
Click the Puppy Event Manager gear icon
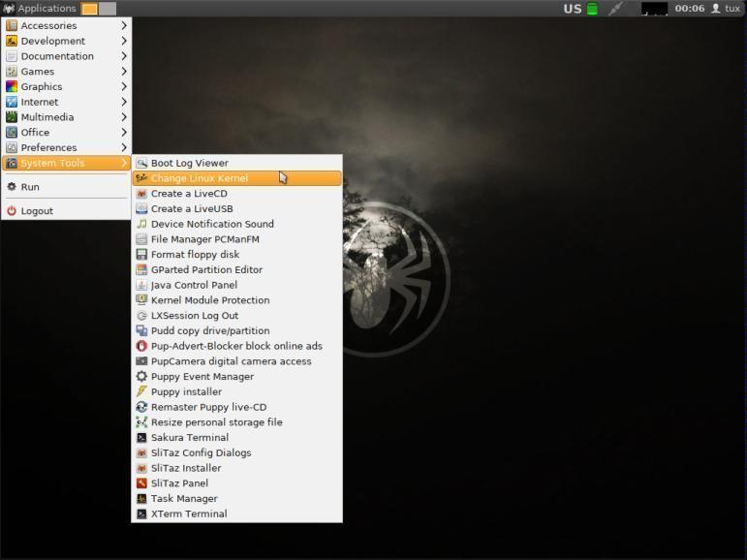[x=141, y=377]
